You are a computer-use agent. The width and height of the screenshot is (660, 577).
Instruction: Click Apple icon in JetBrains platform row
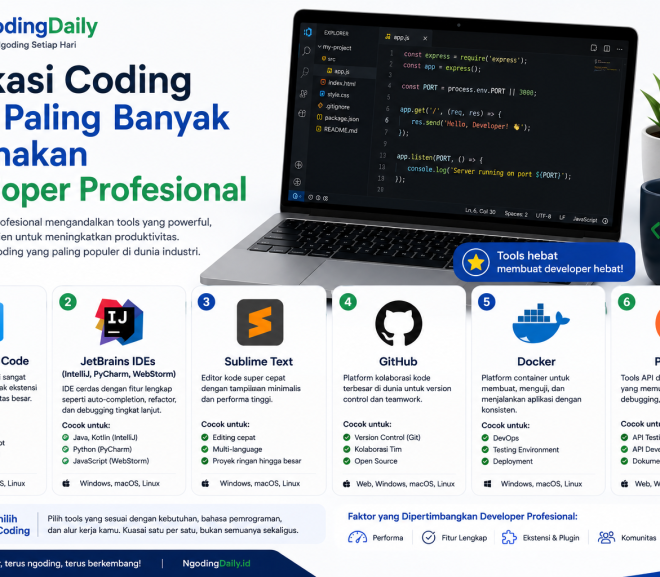(66, 483)
